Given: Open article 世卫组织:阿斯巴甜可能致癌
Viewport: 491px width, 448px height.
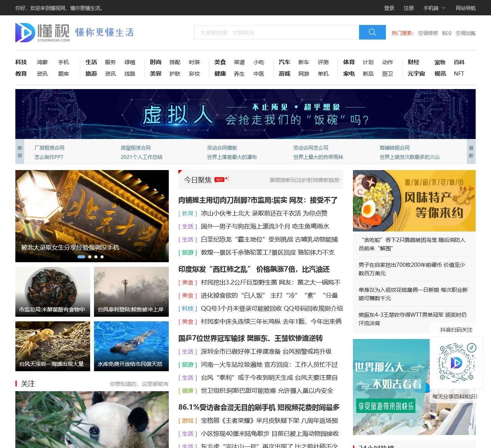Looking at the screenshot, I should tap(267, 391).
